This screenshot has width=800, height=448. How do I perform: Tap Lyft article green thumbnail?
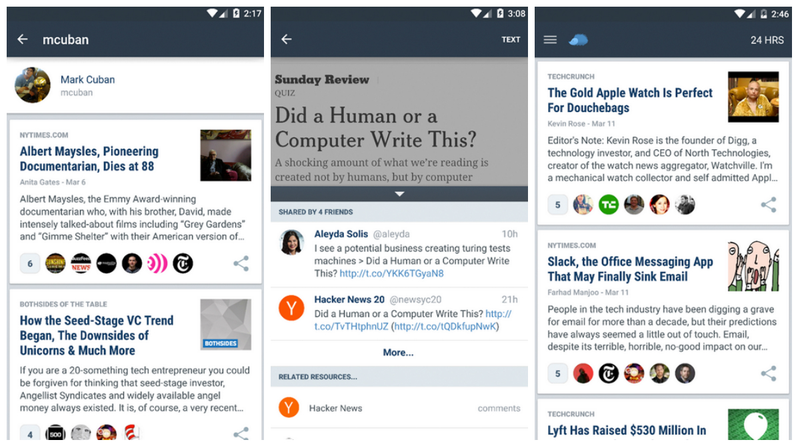(x=753, y=425)
